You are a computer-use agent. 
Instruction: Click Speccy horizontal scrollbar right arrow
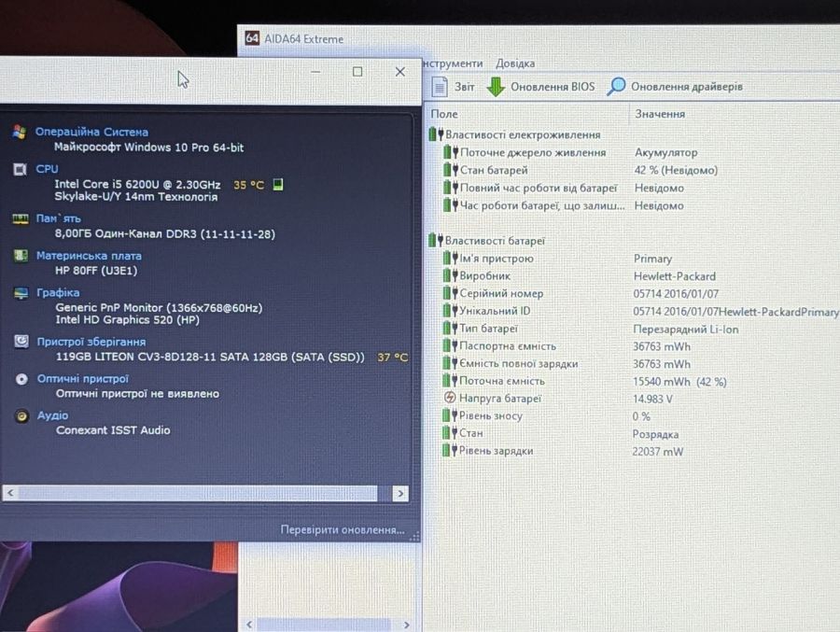400,493
